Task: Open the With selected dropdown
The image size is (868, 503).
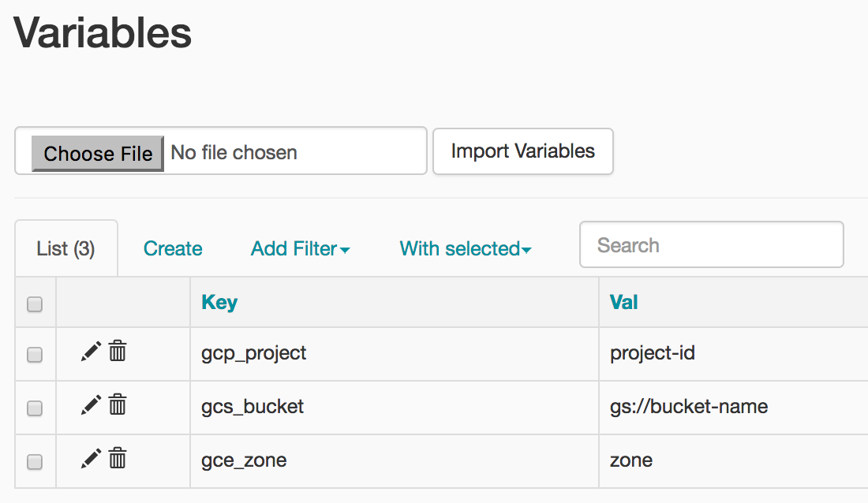Action: pos(465,248)
